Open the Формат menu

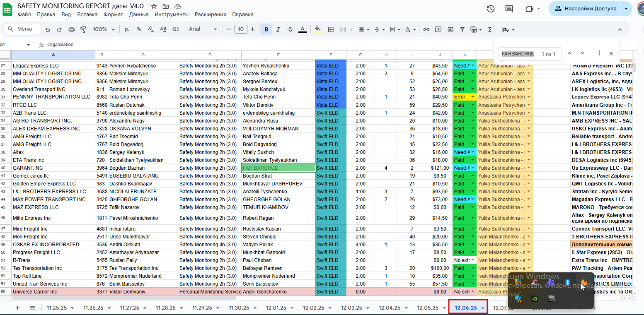[x=113, y=14]
